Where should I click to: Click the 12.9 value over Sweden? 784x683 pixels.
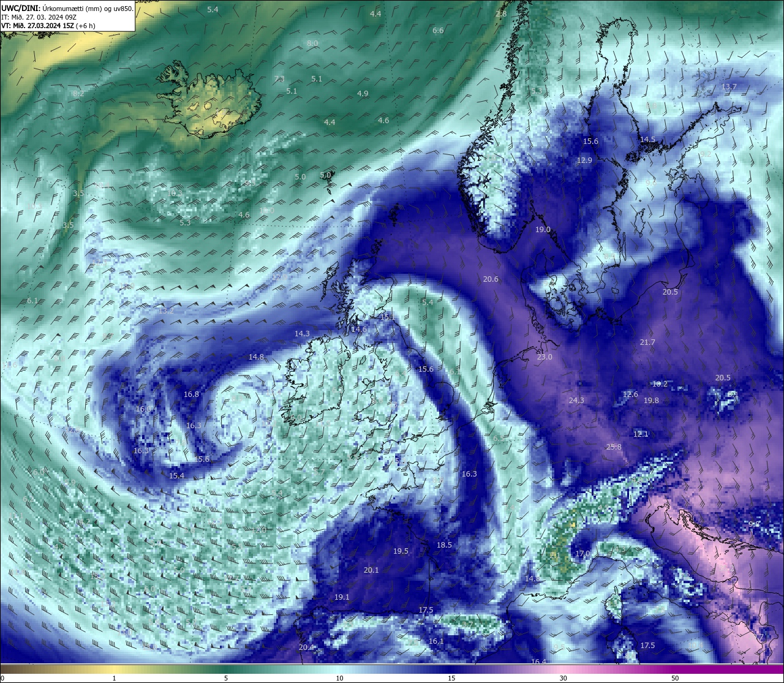[584, 160]
